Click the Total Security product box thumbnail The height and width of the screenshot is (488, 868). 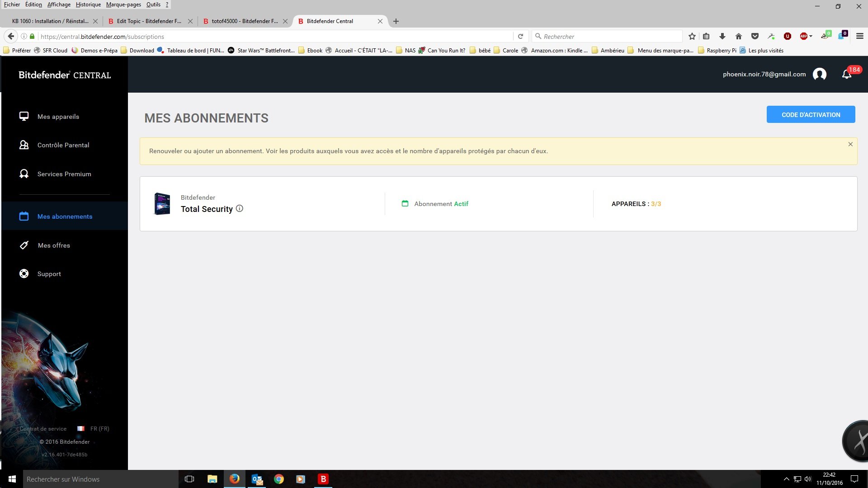pos(162,204)
